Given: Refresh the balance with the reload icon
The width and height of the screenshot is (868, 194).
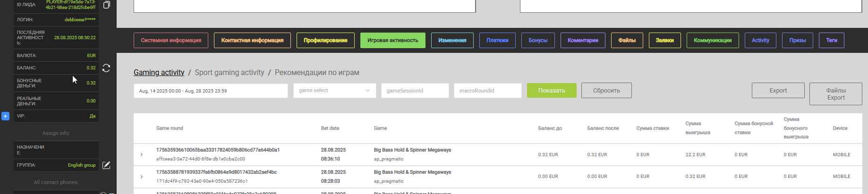Looking at the screenshot, I should pos(106,68).
